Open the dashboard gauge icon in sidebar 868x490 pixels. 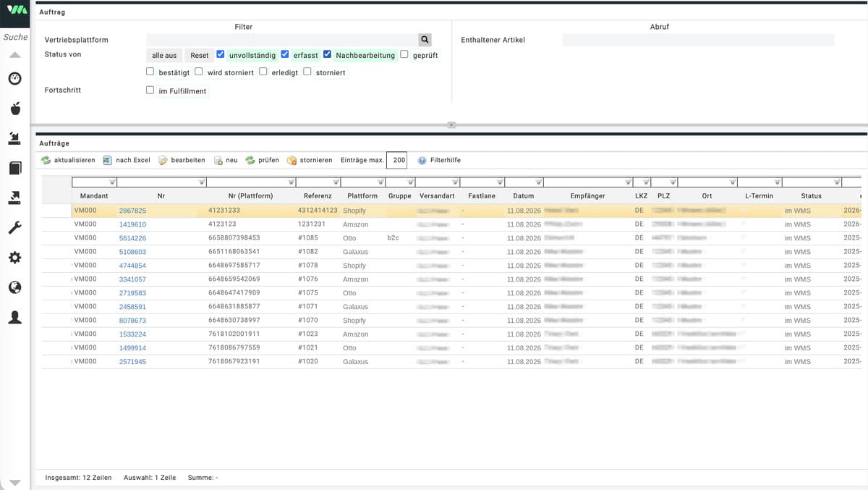click(x=14, y=78)
